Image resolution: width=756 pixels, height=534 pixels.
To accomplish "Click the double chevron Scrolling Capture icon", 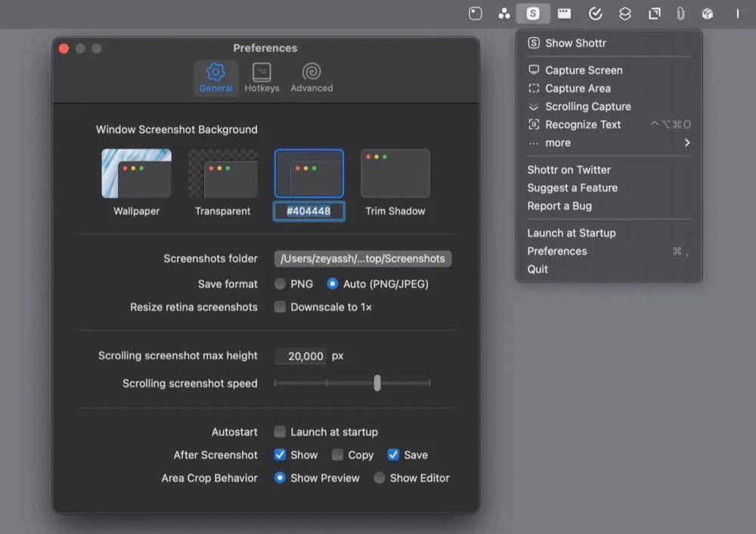I will coord(534,107).
